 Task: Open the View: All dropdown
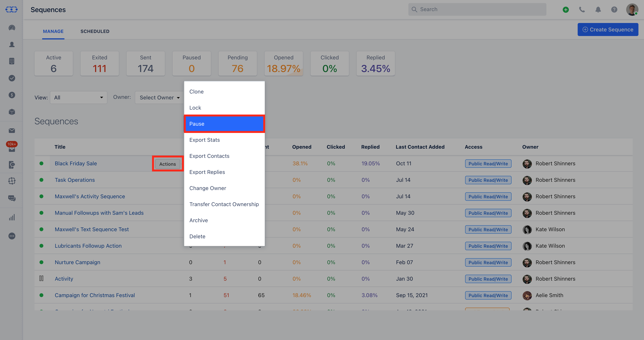click(78, 97)
